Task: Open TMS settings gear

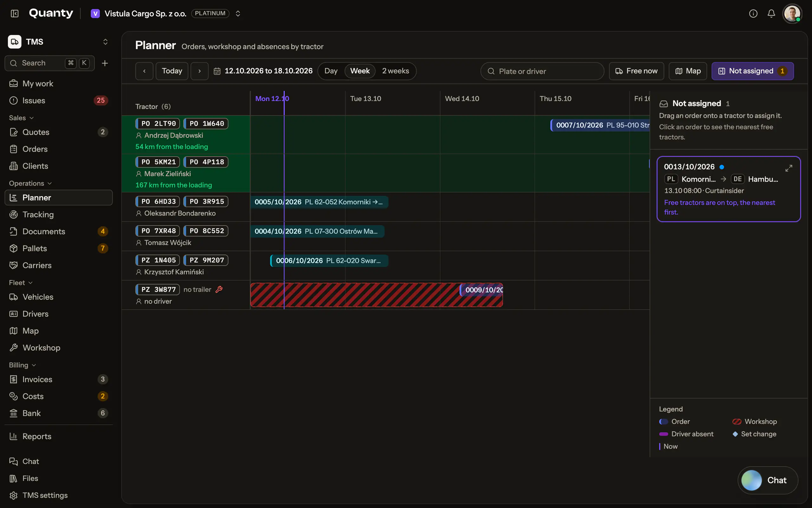Action: (59, 495)
